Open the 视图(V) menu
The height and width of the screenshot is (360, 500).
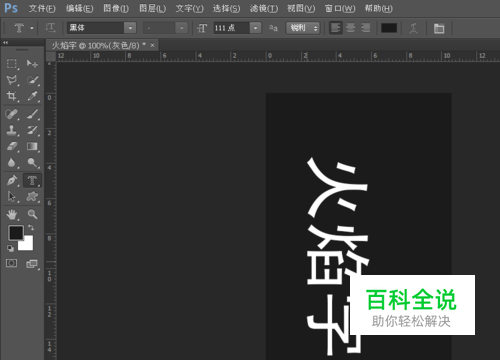point(301,8)
